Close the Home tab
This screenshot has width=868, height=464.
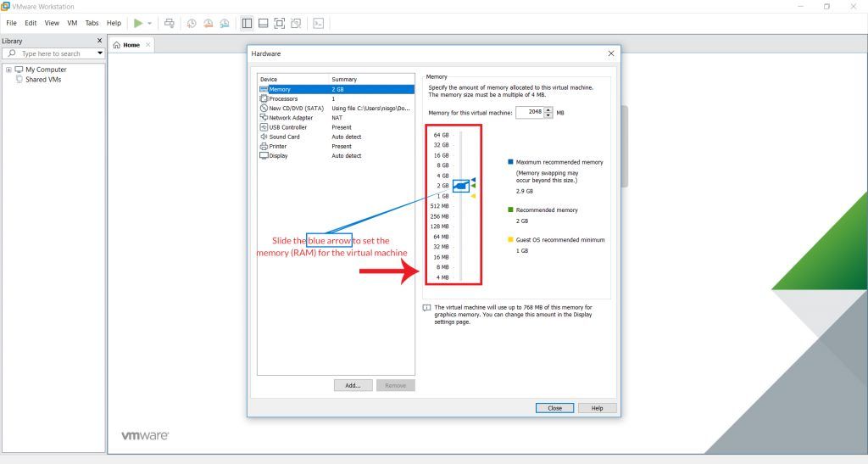point(147,45)
